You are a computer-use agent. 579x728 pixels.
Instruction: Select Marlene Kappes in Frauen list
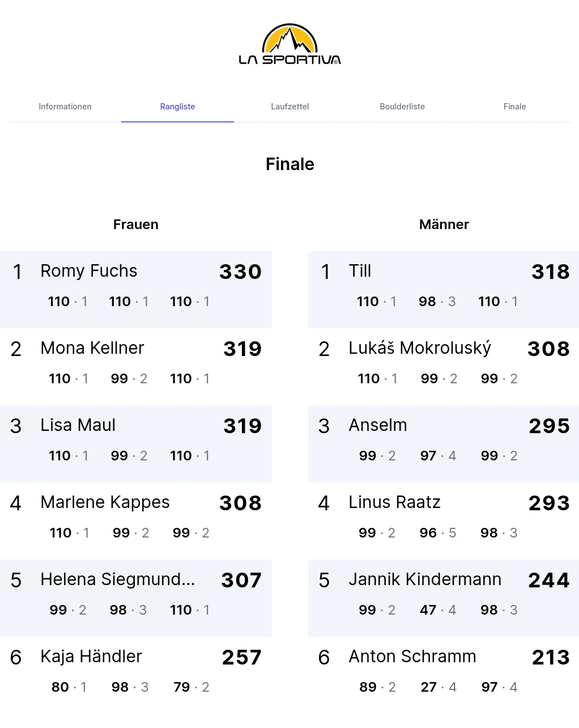[136, 521]
